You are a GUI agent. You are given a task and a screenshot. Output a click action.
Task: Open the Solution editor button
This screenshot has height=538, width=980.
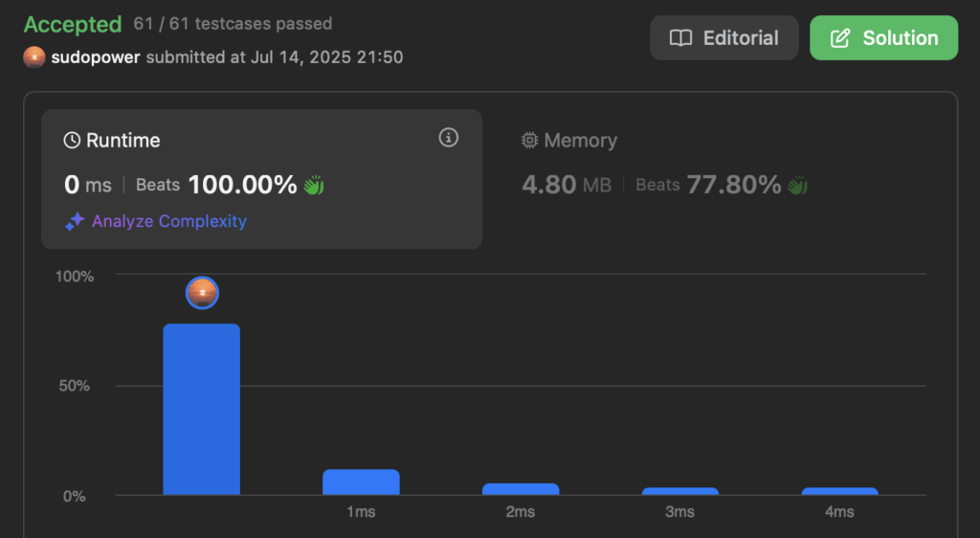pos(883,38)
